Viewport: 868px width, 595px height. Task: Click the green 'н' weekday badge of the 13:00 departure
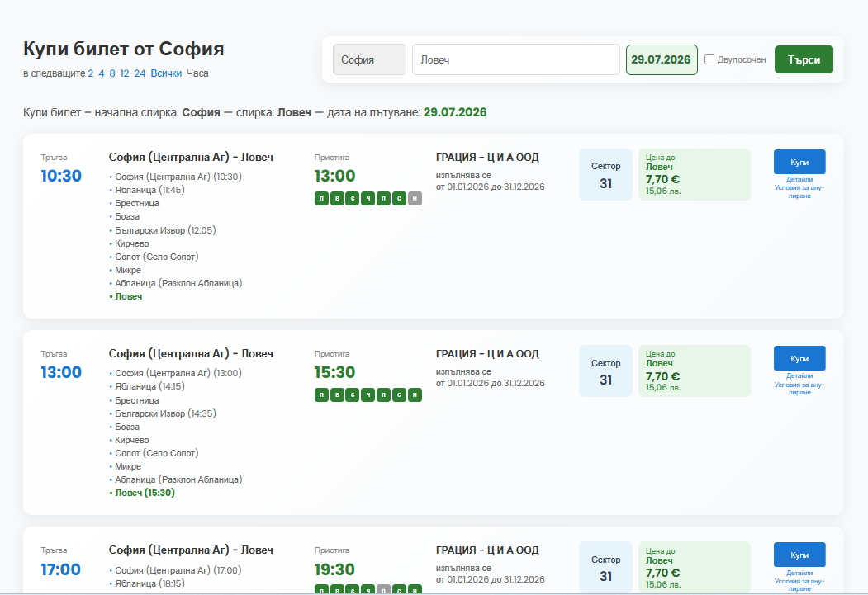tap(415, 394)
